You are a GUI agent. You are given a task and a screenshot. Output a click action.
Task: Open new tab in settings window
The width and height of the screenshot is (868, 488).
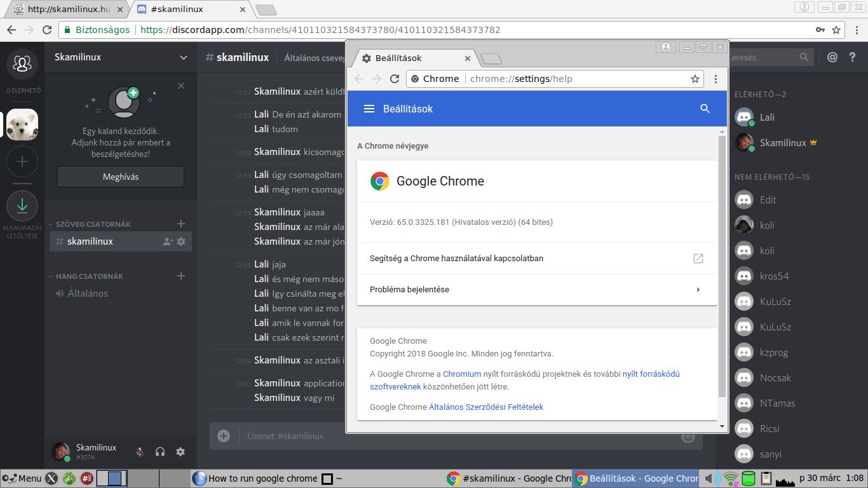(491, 59)
